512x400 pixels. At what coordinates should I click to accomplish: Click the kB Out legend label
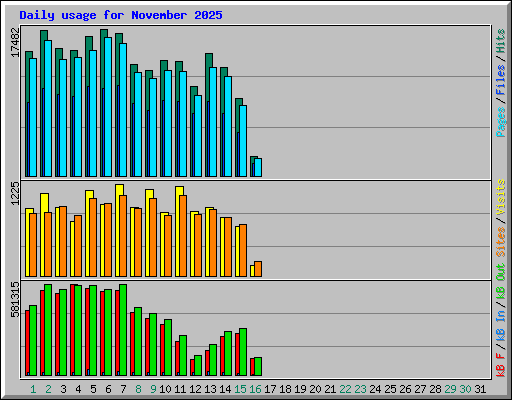(x=500, y=282)
